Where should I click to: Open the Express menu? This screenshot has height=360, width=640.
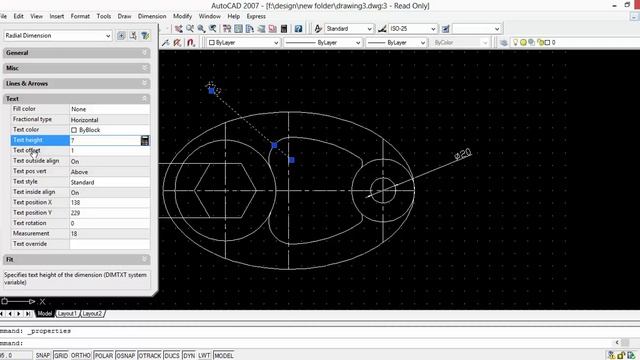click(256, 16)
